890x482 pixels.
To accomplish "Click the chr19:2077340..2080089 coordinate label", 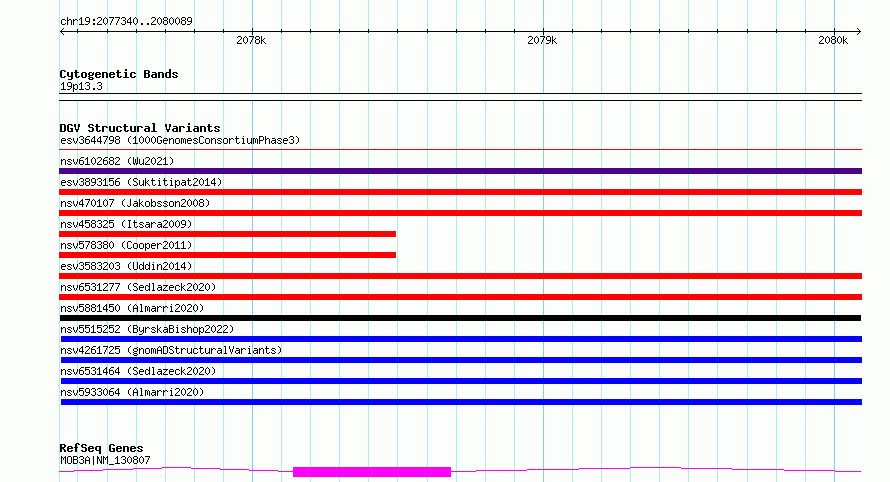I will tap(126, 21).
